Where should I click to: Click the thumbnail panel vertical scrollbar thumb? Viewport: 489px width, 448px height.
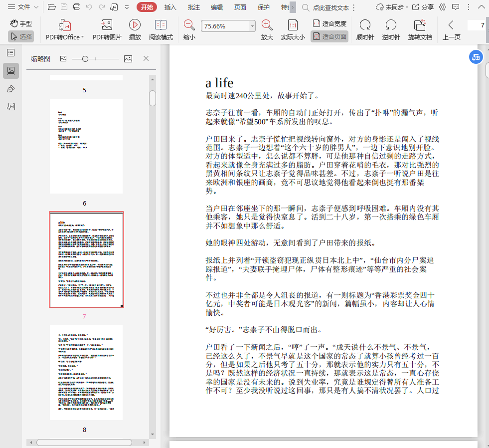[153, 98]
